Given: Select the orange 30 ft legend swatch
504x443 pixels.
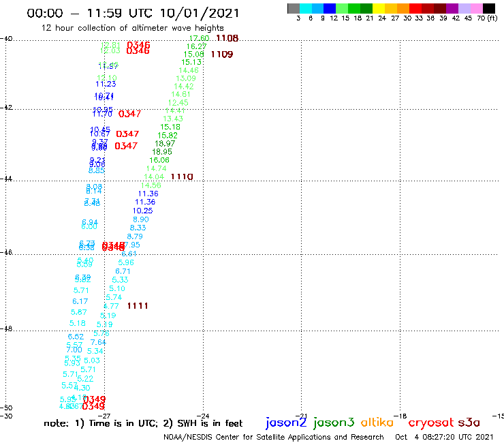Looking at the screenshot, I should point(403,8).
